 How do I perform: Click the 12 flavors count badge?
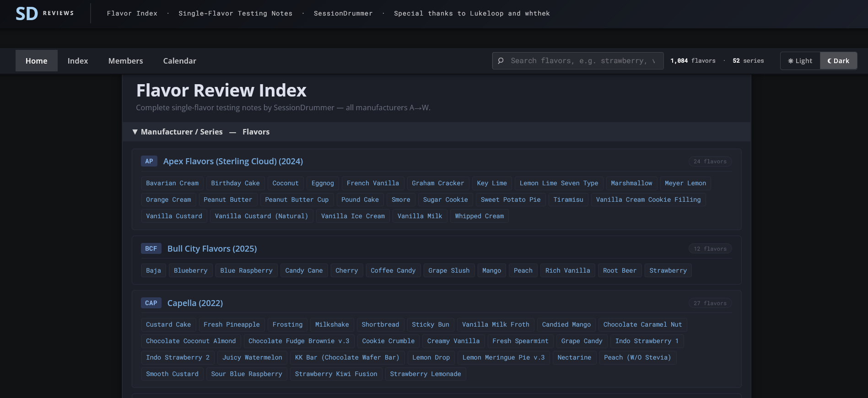pos(710,249)
